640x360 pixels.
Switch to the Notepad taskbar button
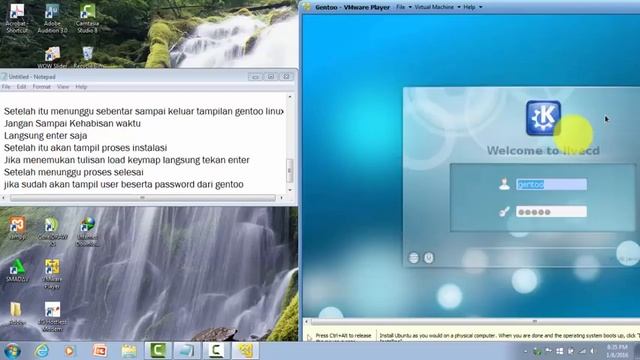(x=187, y=351)
